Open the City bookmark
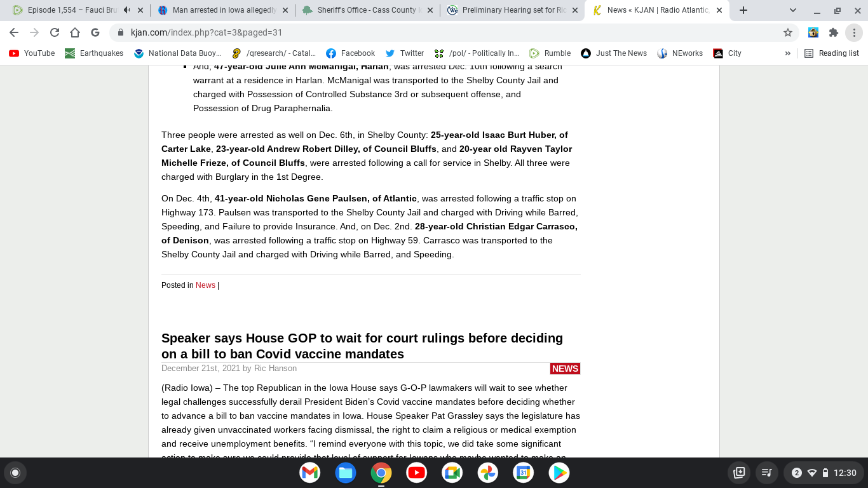 [728, 53]
